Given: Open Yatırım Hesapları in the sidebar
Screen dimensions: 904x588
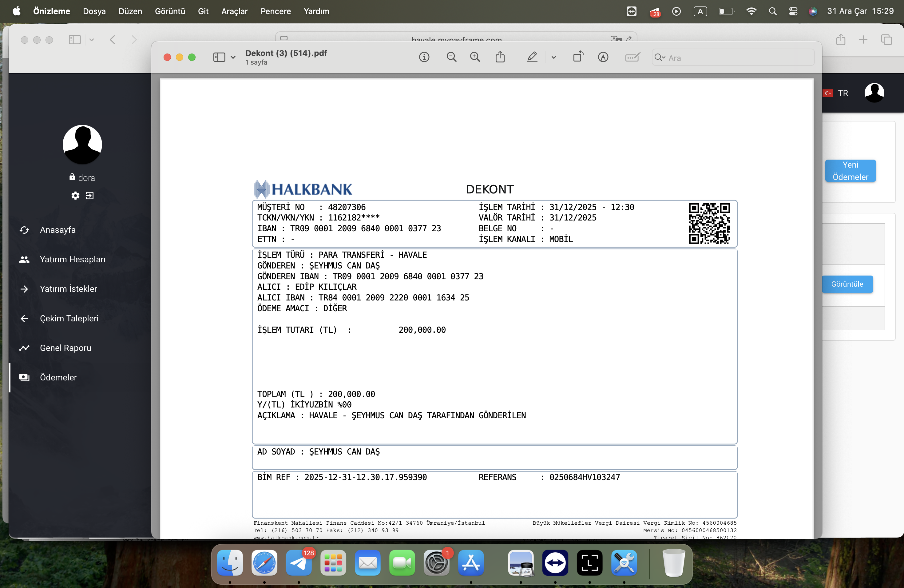Looking at the screenshot, I should (x=80, y=260).
